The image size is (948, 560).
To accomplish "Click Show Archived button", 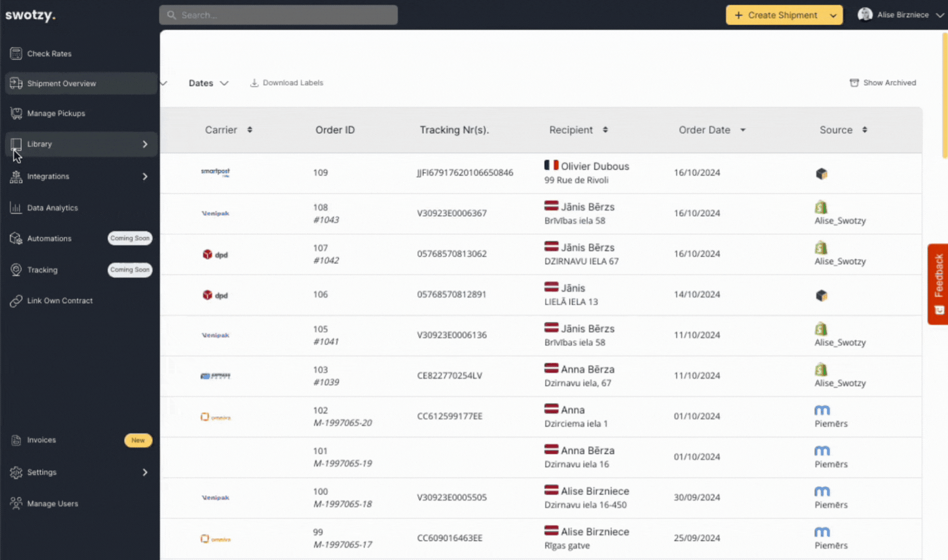I will point(883,82).
